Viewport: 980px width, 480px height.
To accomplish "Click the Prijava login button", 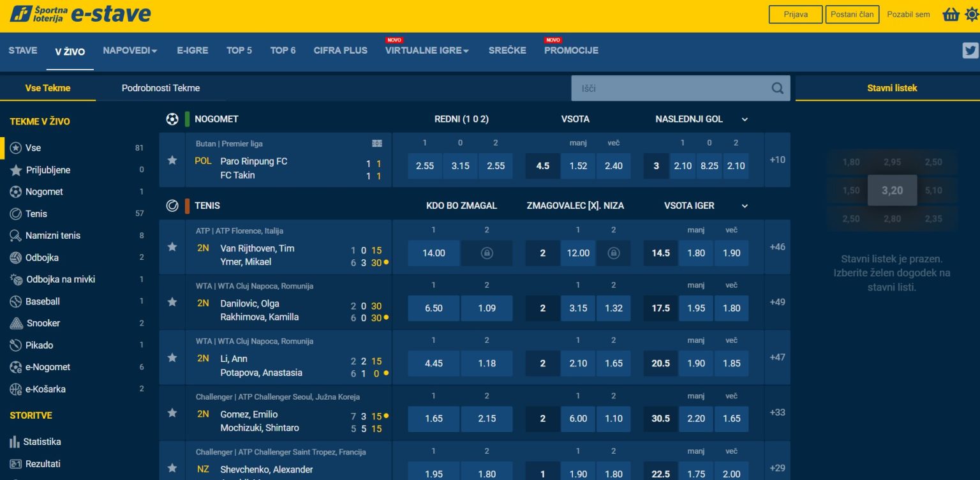I will [x=795, y=15].
